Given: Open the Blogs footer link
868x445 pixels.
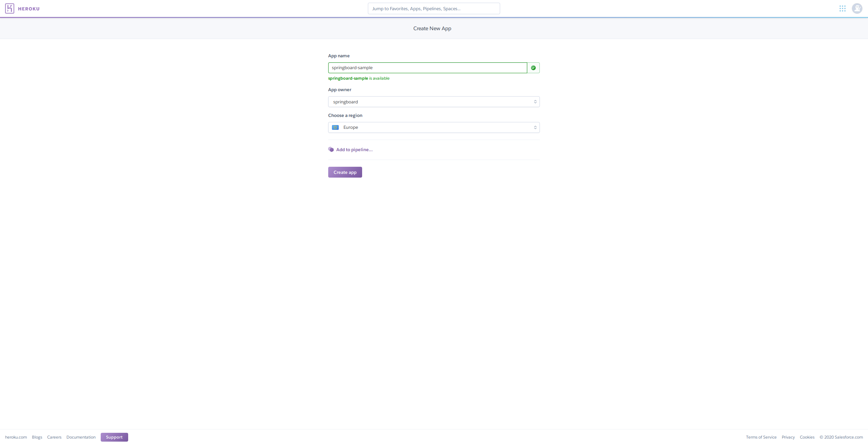Looking at the screenshot, I should coord(37,437).
